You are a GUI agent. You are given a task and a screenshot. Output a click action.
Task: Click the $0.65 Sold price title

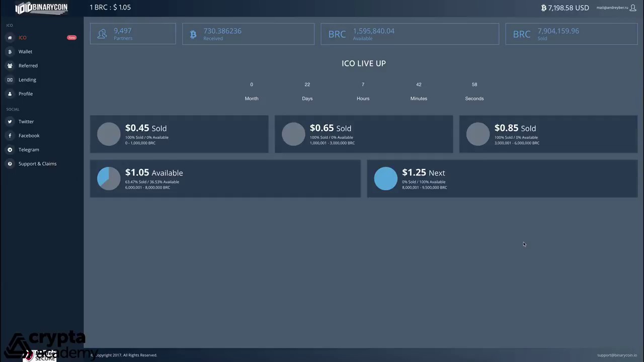click(331, 128)
